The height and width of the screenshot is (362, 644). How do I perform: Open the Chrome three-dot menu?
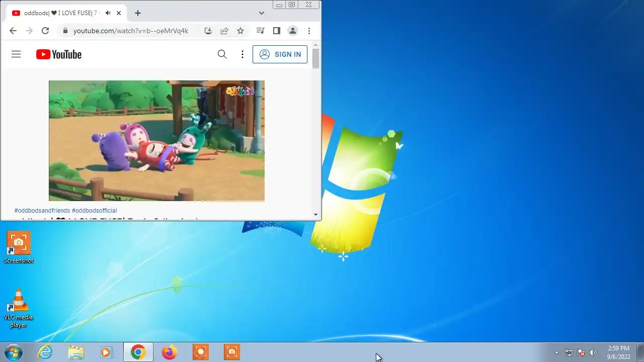pos(309,31)
